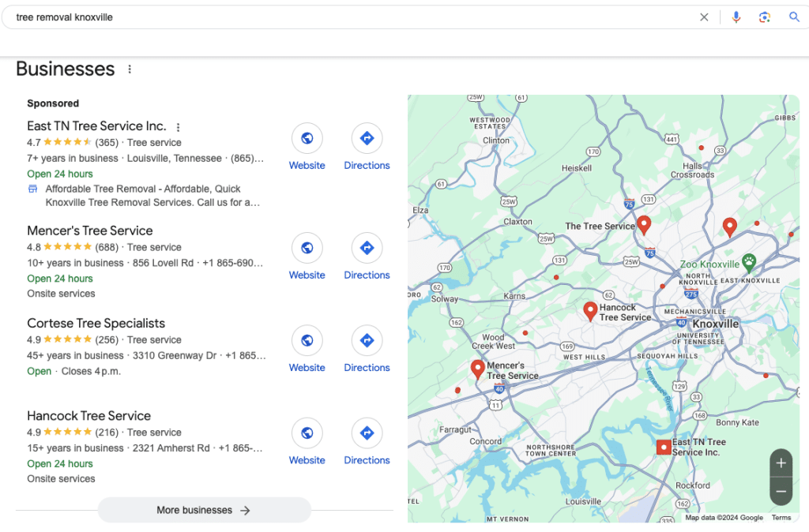Open the Businesses section options menu
This screenshot has width=809, height=532.
click(130, 69)
